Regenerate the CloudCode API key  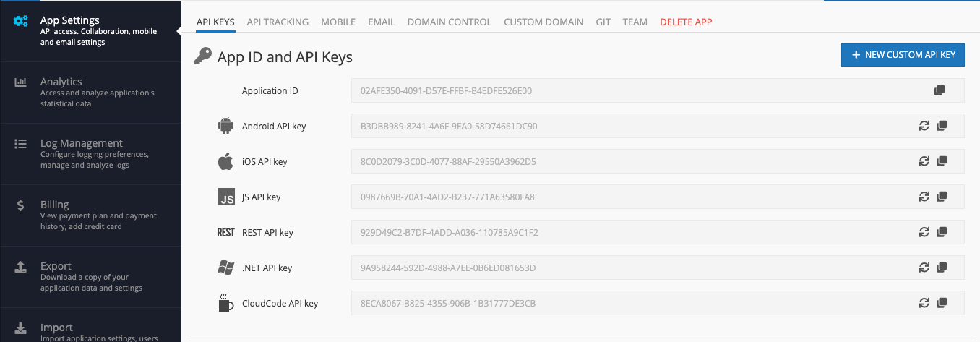point(924,303)
